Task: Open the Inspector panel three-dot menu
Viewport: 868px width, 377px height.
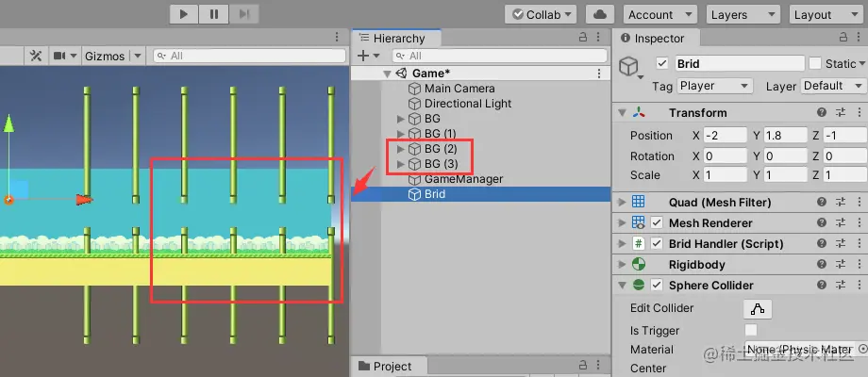Action: (860, 38)
